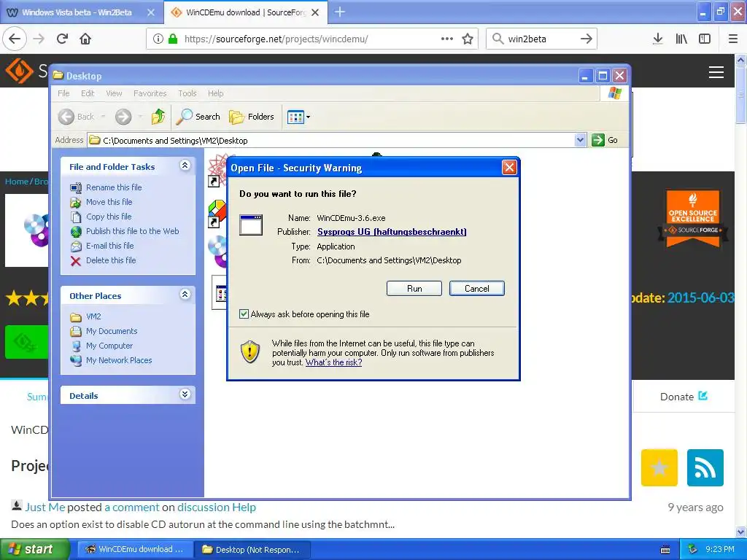Screen dimensions: 747x560
Task: Expand the Explorer address bar dropdown
Action: (580, 140)
